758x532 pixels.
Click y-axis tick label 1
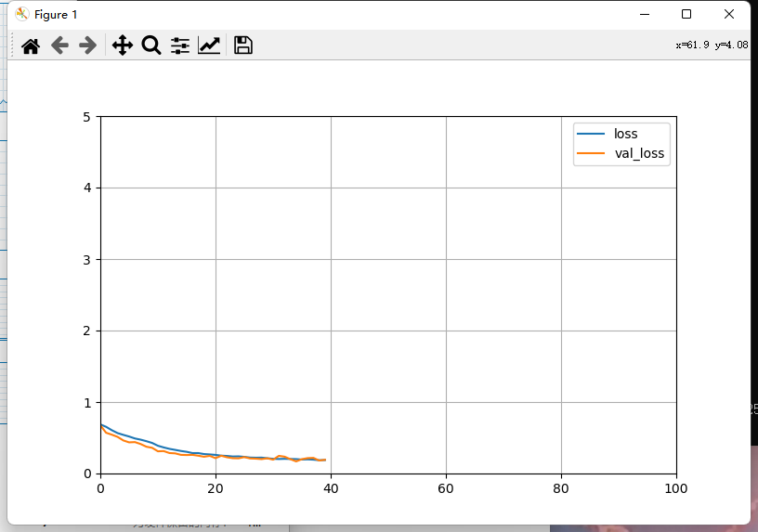tap(87, 403)
